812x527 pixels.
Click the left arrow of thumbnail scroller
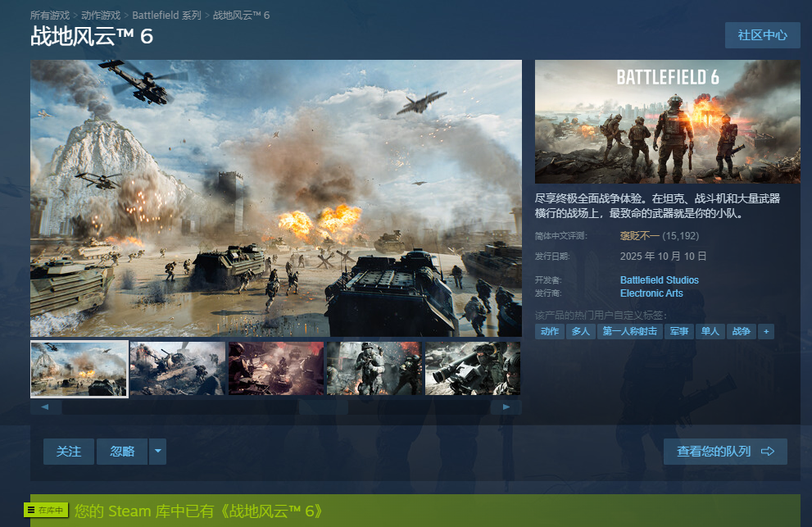(x=45, y=407)
